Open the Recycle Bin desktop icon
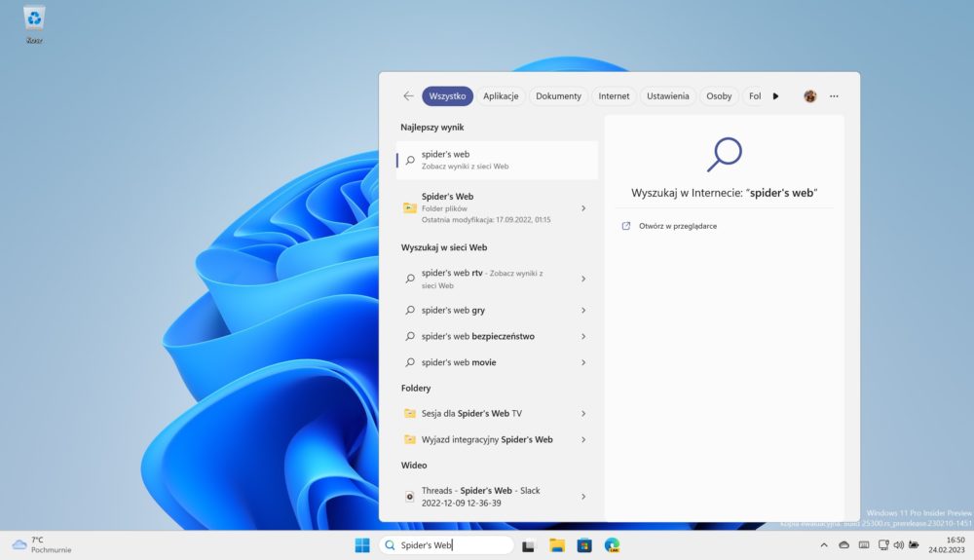Viewport: 974px width, 560px height. click(34, 24)
